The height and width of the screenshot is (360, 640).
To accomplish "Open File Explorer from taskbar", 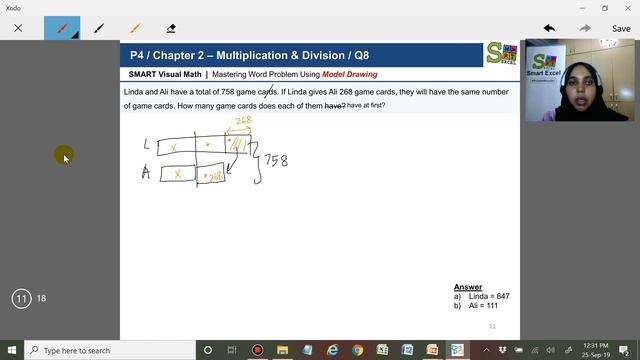I will [282, 350].
